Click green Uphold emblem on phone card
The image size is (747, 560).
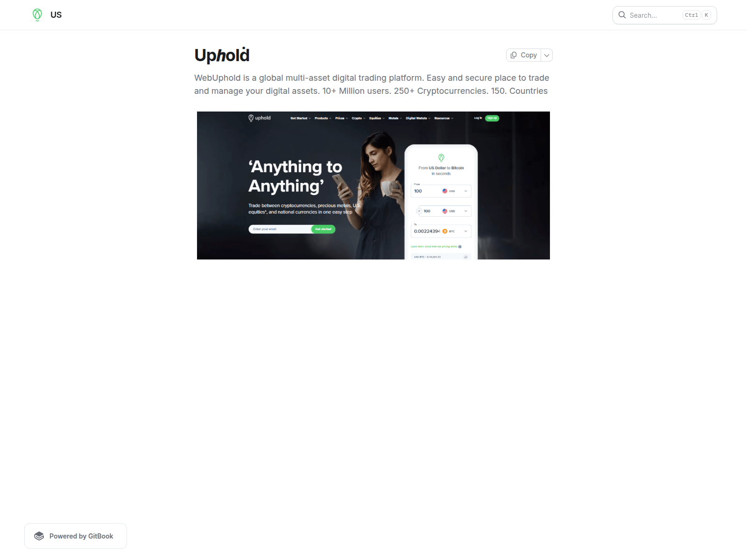point(441,158)
